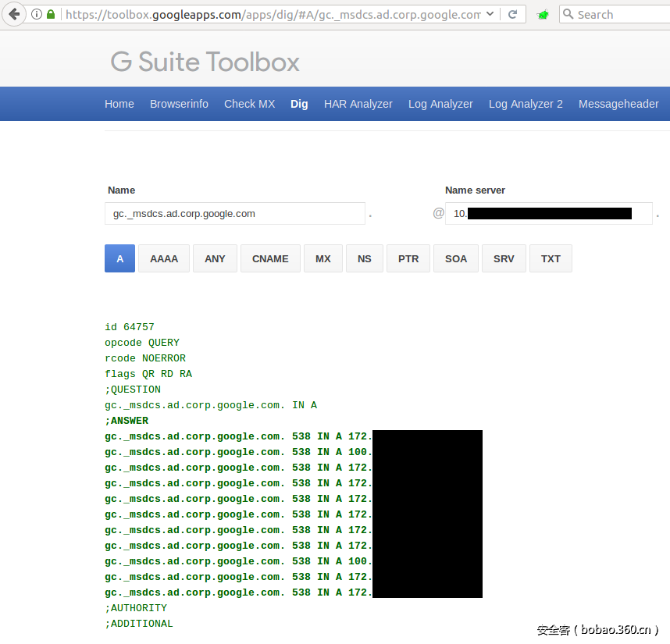Query MX records with the MX button
Viewport: 670px width, 644px height.
click(x=323, y=258)
